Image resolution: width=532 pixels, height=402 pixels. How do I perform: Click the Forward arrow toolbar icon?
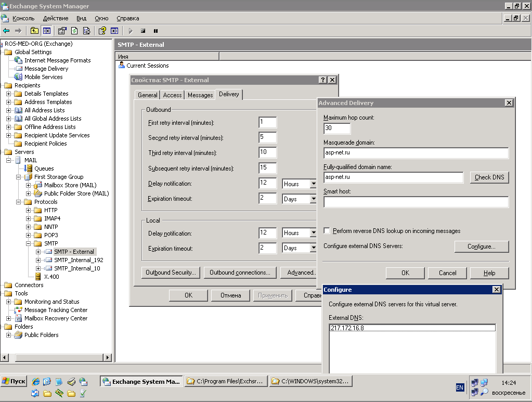click(18, 31)
